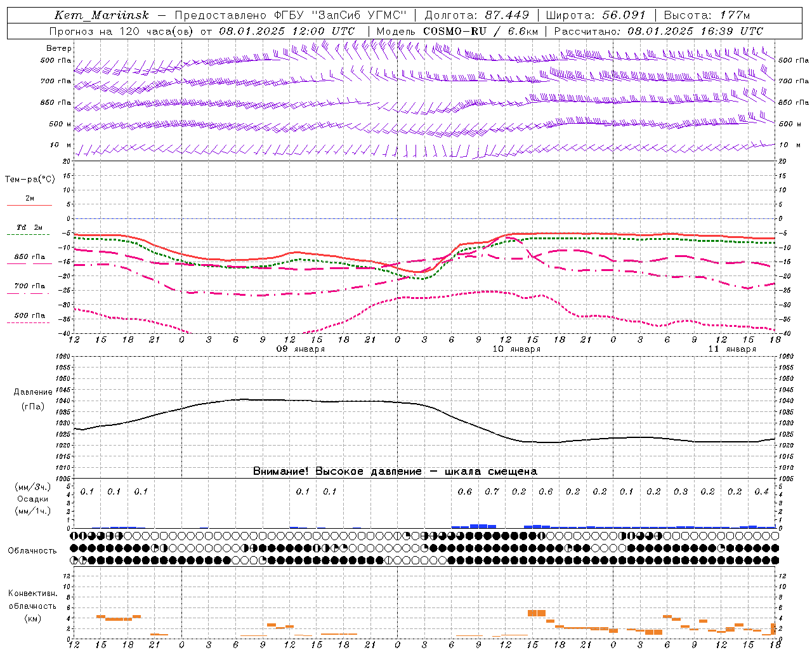Click the Облачность cloud cover label

pos(32,550)
